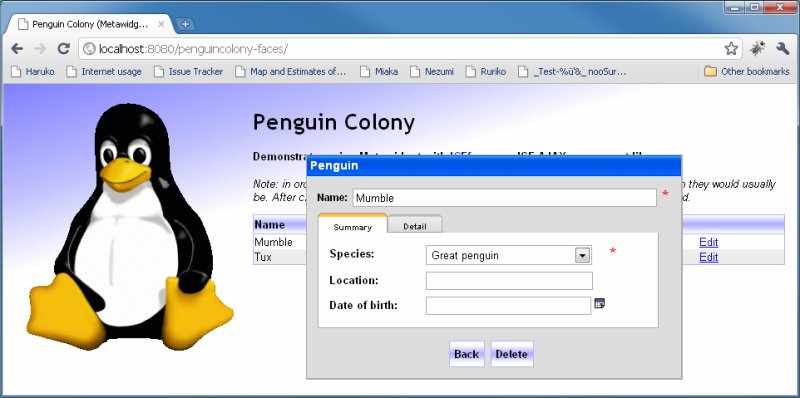The image size is (800, 398).
Task: Select the Summary tab
Action: click(x=353, y=226)
